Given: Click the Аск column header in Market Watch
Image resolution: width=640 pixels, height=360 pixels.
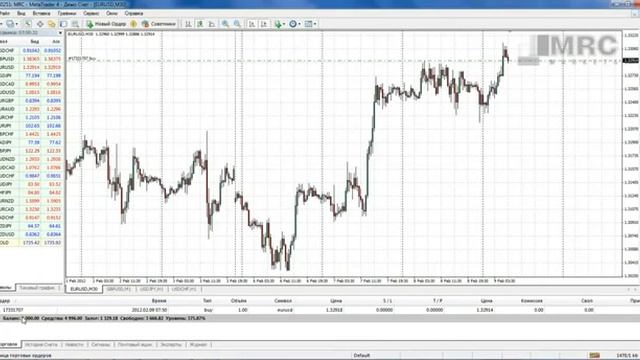Looking at the screenshot, I should [56, 42].
